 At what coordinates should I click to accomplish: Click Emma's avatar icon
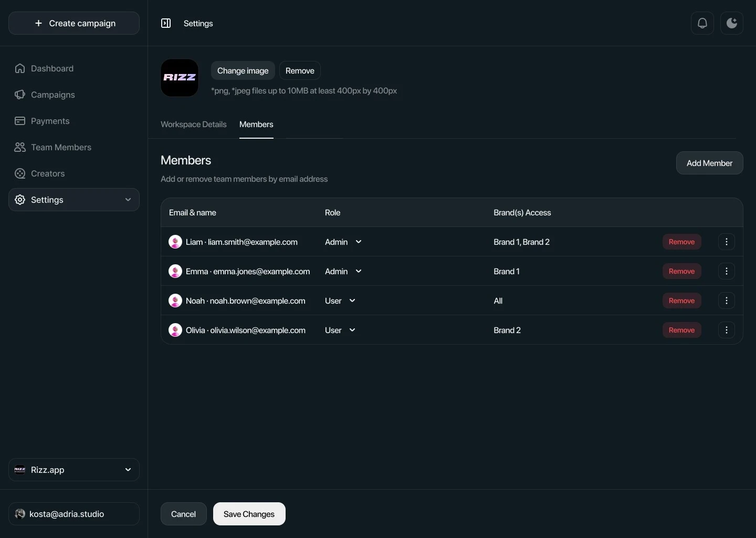175,271
